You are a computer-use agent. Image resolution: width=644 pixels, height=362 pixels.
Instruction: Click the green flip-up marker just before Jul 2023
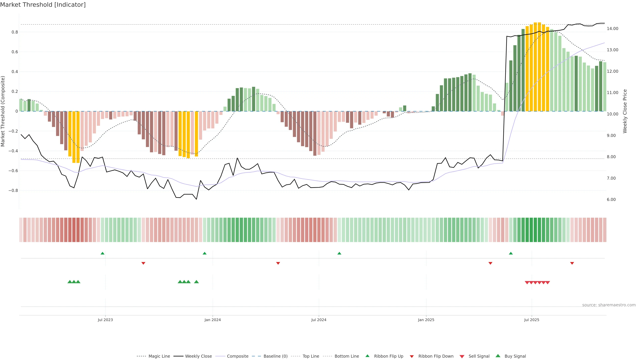(x=102, y=253)
